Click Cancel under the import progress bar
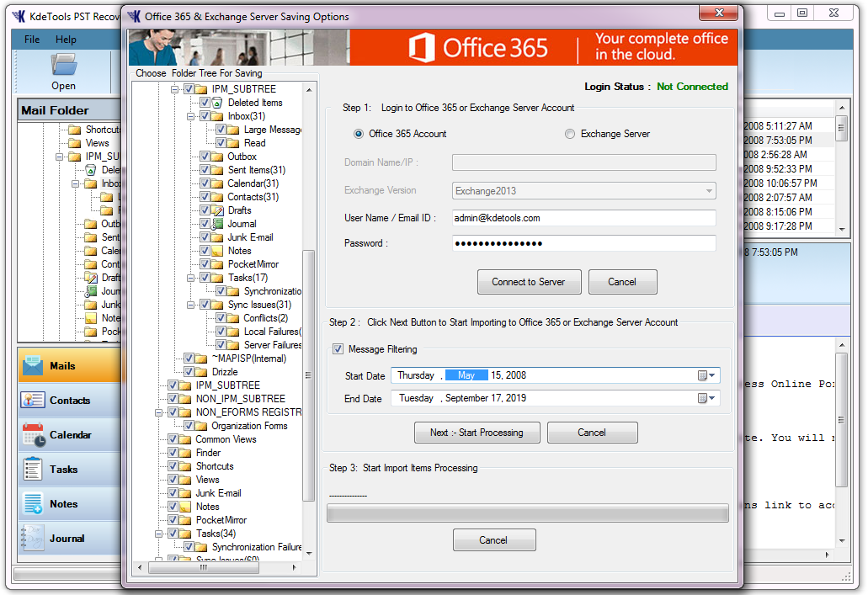Screen dimensions: 868x595 (493, 539)
